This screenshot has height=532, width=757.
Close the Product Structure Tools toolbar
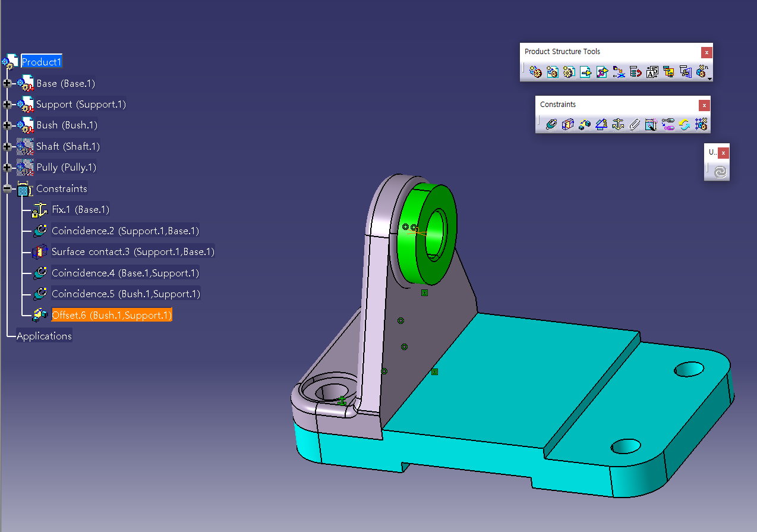click(706, 52)
